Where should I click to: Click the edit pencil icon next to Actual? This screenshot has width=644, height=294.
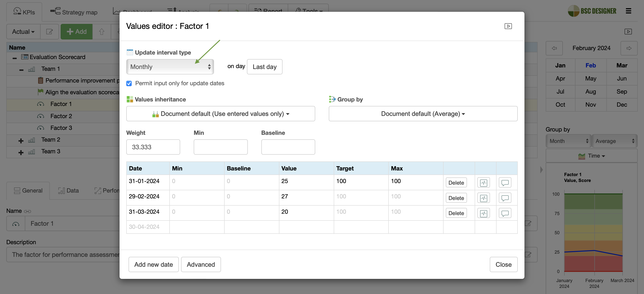[50, 32]
